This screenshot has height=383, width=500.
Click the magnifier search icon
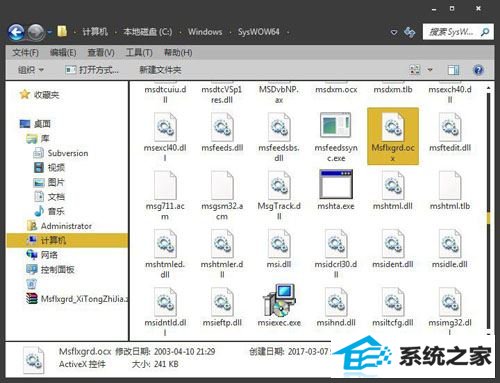485,32
